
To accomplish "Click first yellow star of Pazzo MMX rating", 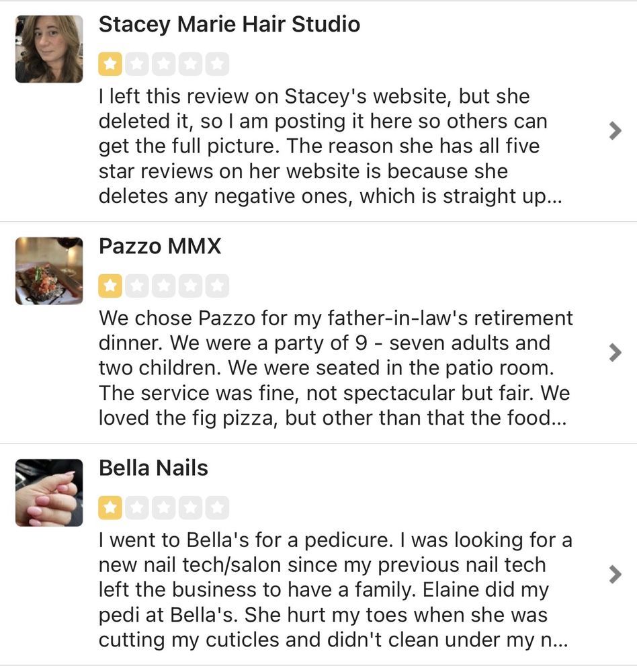I will click(110, 286).
